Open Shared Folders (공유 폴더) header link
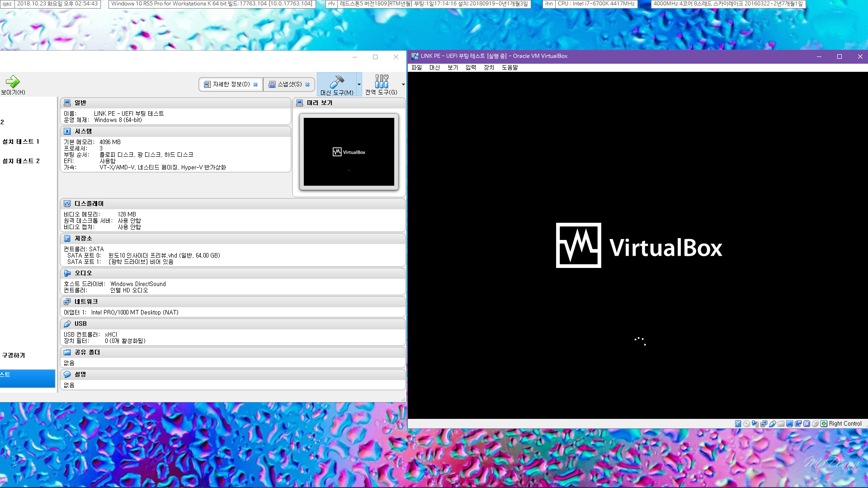 87,352
